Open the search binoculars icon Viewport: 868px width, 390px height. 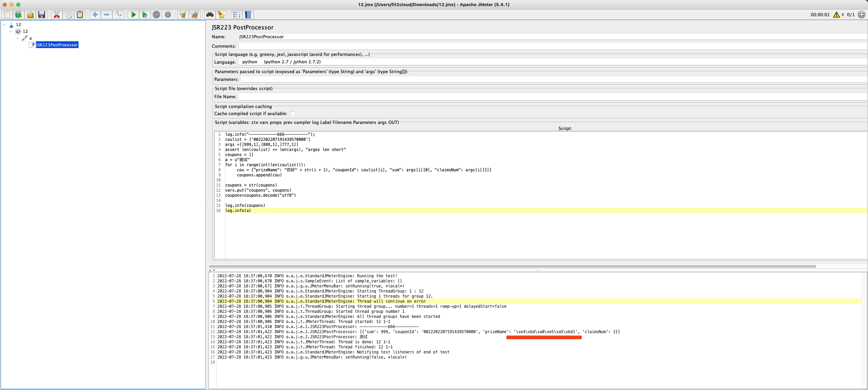pyautogui.click(x=210, y=15)
